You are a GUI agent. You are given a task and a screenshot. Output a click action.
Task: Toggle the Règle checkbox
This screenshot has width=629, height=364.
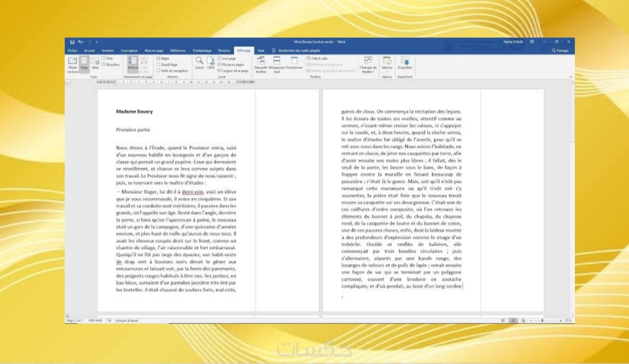(x=162, y=59)
